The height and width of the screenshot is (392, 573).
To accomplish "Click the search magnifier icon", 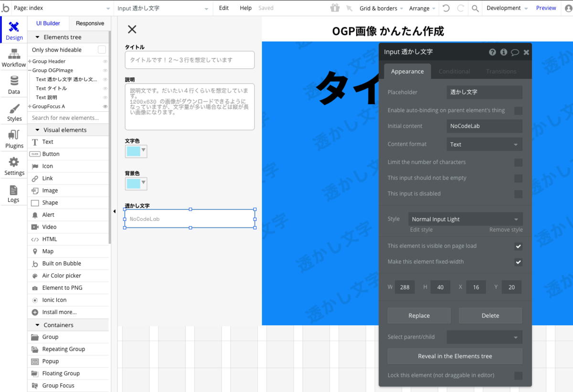I will coord(475,8).
